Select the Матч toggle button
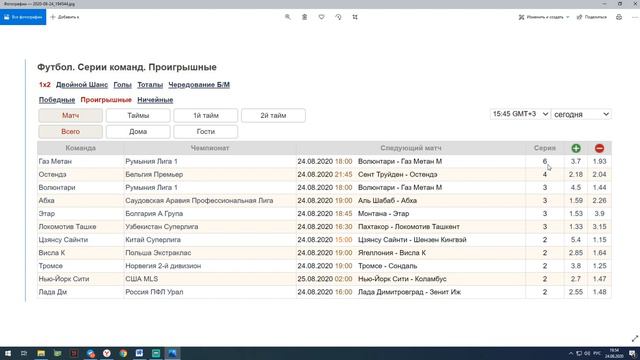This screenshot has width=640, height=360. tap(71, 116)
